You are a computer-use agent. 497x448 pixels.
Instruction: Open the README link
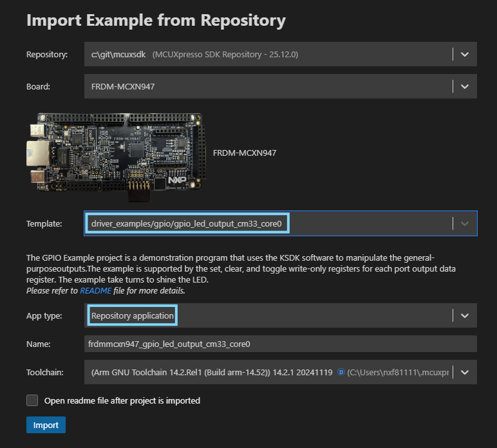96,291
